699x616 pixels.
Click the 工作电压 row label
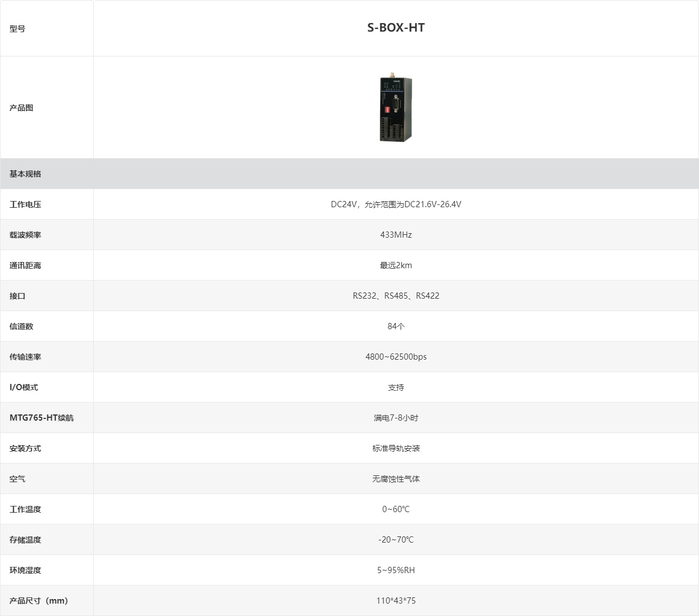(25, 204)
